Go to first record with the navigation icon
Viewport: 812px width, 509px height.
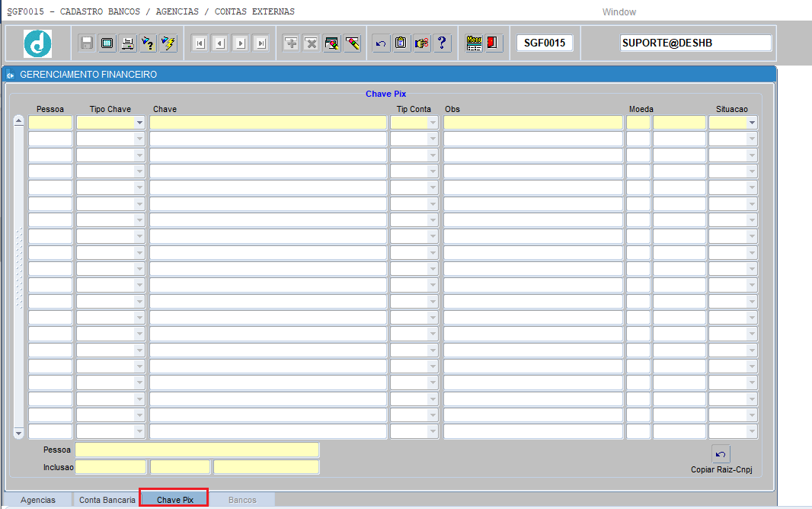coord(200,43)
